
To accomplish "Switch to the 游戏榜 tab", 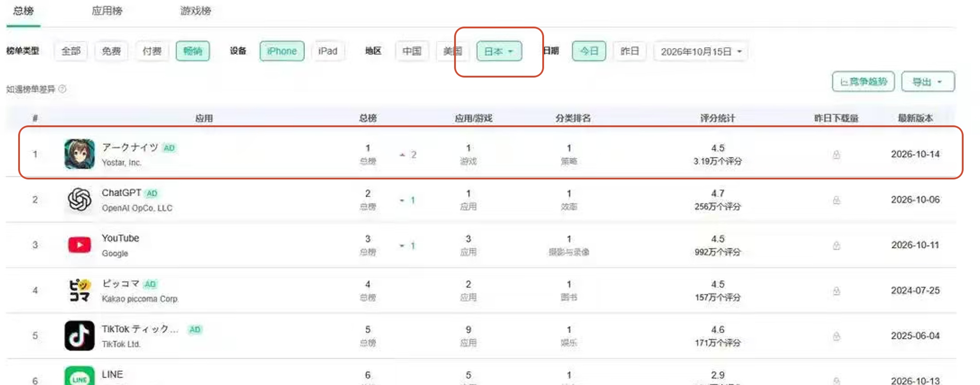I will 196,11.
